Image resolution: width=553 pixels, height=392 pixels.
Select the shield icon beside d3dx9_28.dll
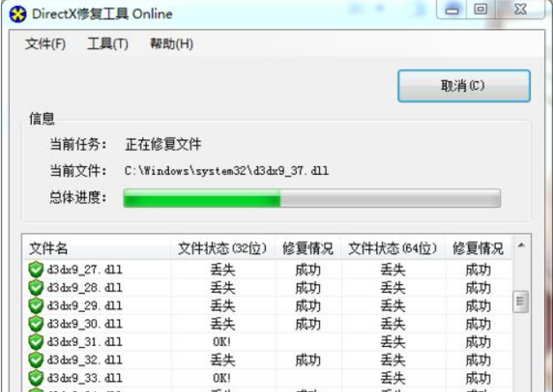tap(36, 288)
